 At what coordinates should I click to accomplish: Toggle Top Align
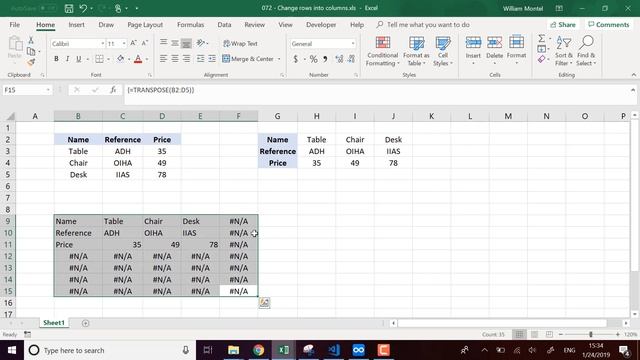(x=163, y=43)
